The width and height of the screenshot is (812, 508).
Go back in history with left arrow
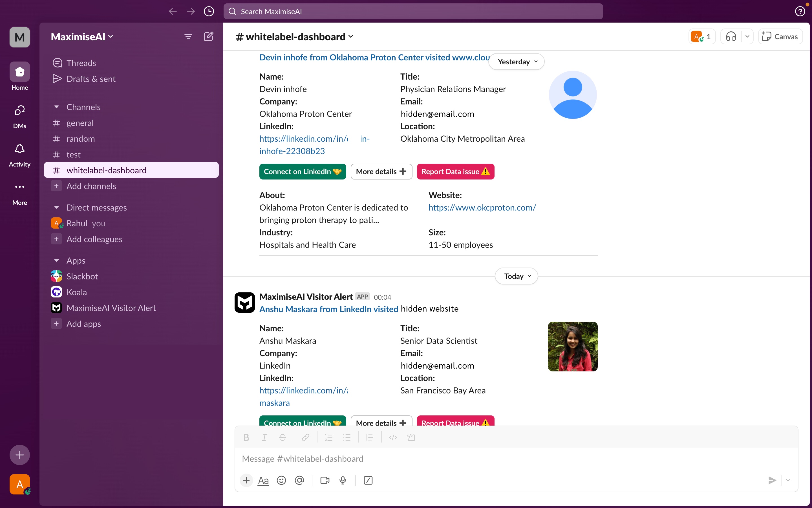[x=173, y=11]
